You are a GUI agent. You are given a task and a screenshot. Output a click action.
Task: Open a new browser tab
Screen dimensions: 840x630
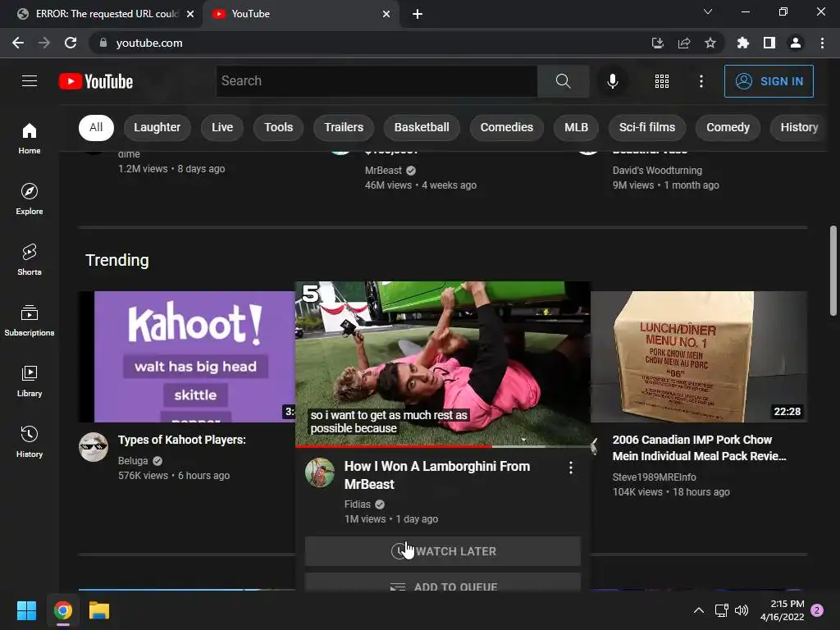(x=418, y=14)
